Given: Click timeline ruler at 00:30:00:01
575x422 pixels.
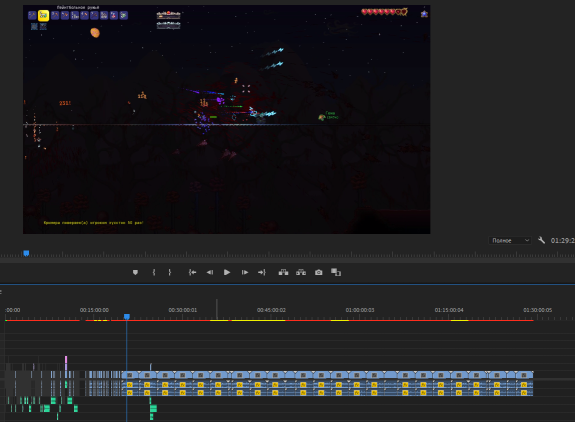Looking at the screenshot, I should click(183, 310).
